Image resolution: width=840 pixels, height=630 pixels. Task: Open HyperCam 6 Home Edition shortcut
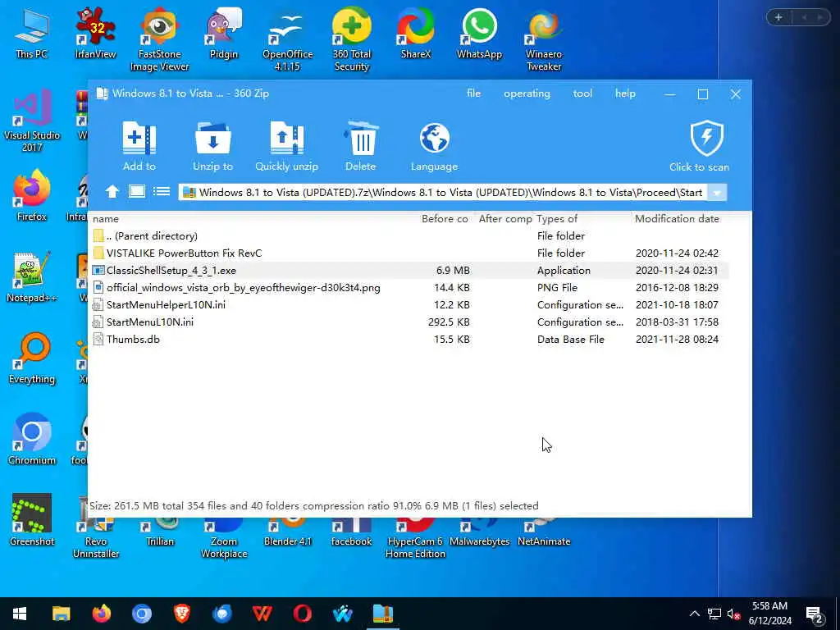[415, 538]
